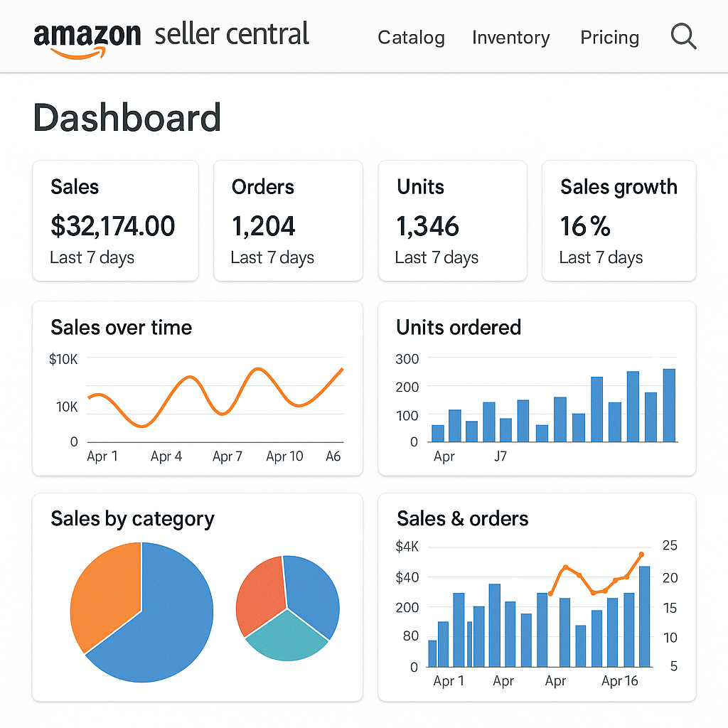This screenshot has width=728, height=728.
Task: Open the search magnifier icon
Action: pos(682,36)
